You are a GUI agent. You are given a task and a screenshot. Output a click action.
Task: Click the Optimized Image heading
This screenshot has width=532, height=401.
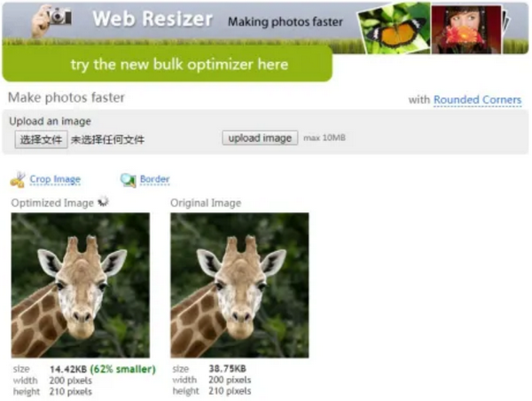[x=52, y=203]
